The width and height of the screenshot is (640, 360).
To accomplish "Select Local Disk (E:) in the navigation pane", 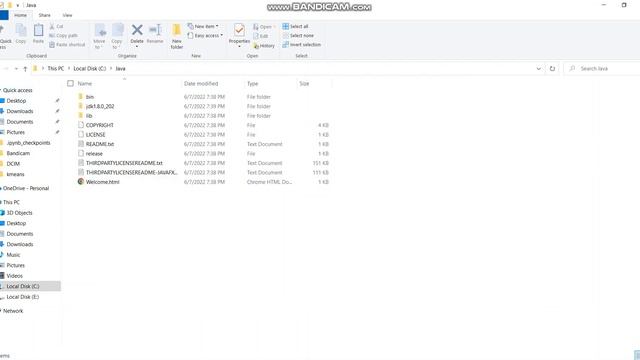I will (x=22, y=297).
